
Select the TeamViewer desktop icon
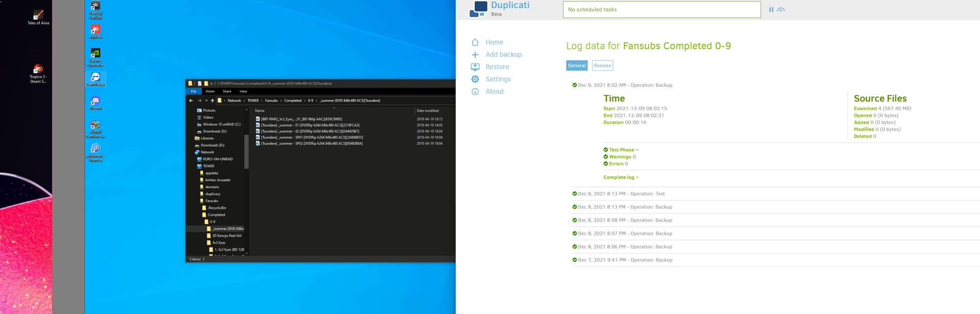pyautogui.click(x=95, y=79)
